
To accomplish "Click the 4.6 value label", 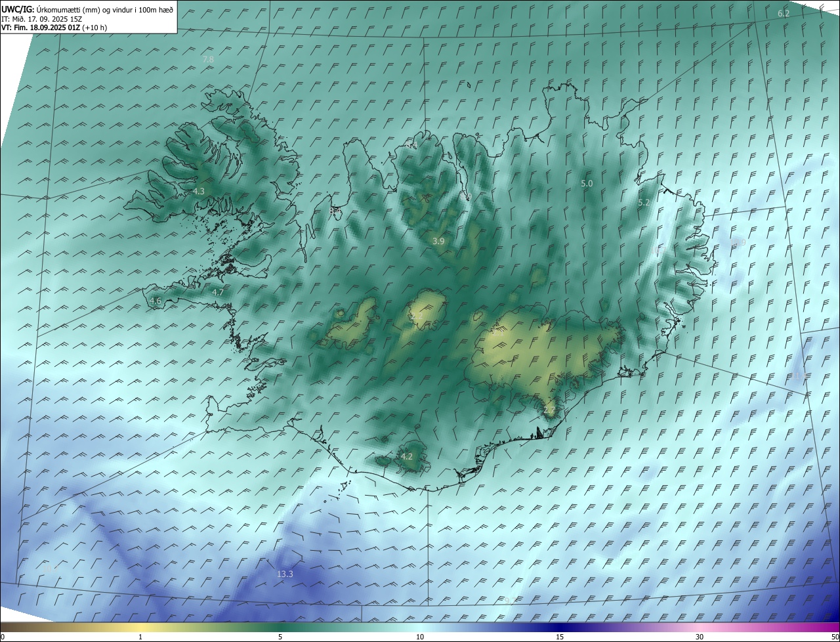I will pos(156,301).
